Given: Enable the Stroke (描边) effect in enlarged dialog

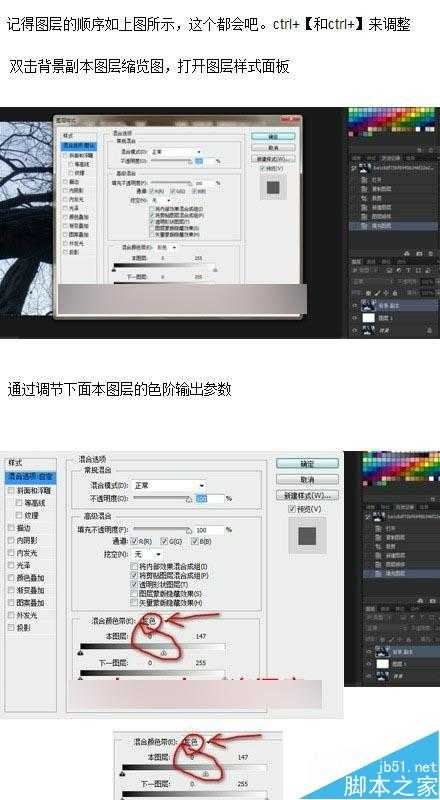Looking at the screenshot, I should coord(11,528).
